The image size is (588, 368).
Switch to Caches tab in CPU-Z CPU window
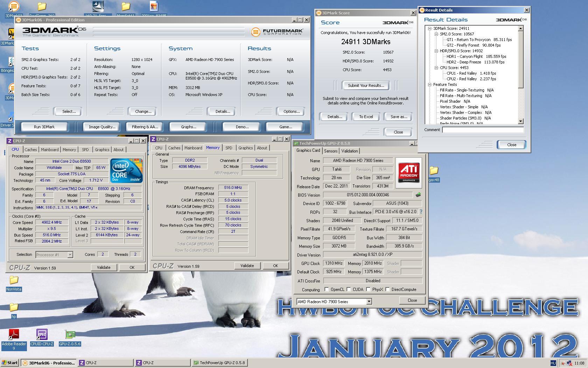pyautogui.click(x=31, y=150)
